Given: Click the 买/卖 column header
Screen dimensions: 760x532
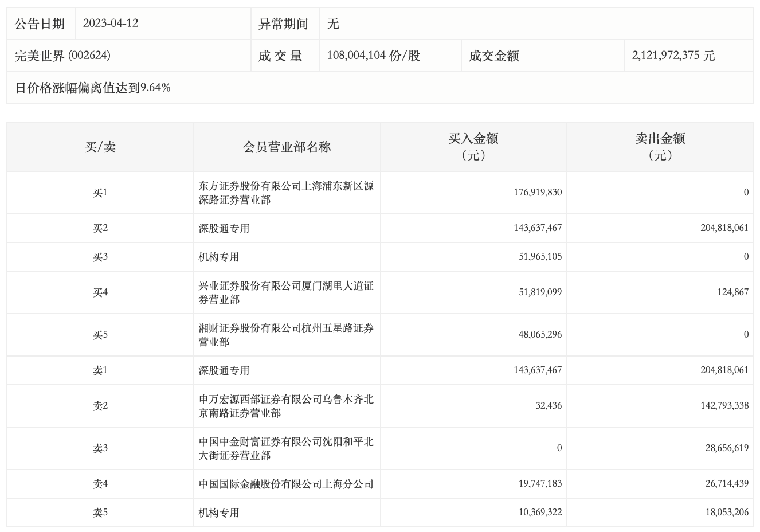Looking at the screenshot, I should pyautogui.click(x=100, y=147).
